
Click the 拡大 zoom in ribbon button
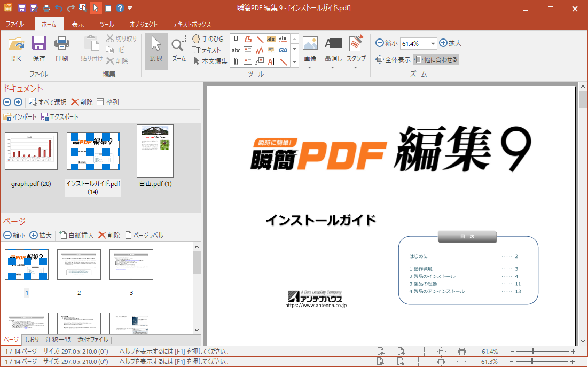pyautogui.click(x=450, y=43)
